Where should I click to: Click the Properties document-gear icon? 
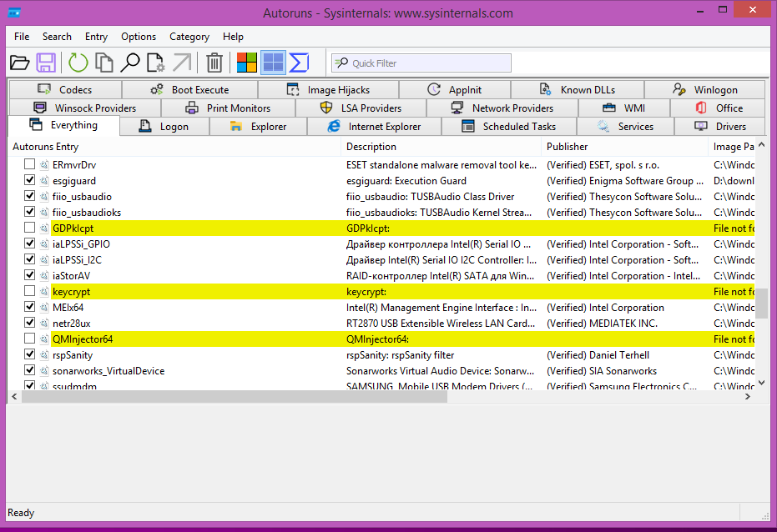point(155,63)
